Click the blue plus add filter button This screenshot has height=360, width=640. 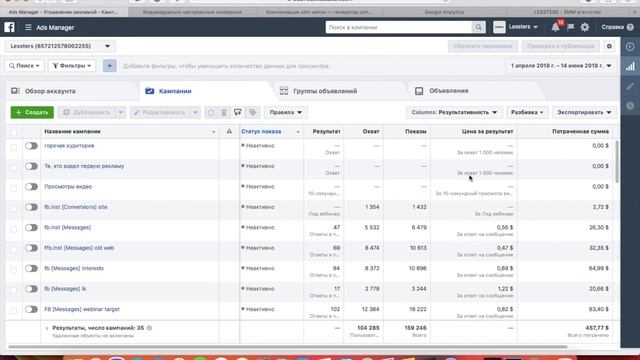point(109,66)
